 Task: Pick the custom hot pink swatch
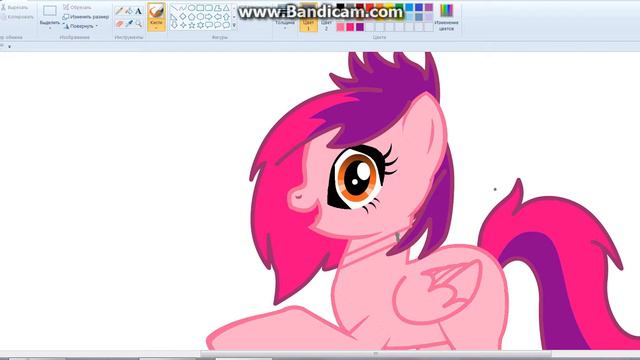(350, 27)
